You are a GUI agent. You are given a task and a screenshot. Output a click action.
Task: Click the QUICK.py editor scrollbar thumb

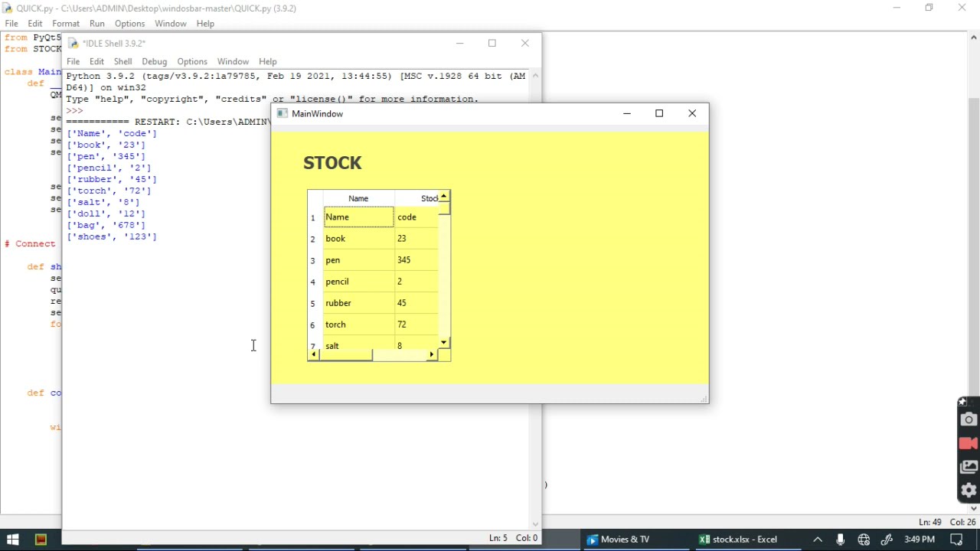point(974,298)
